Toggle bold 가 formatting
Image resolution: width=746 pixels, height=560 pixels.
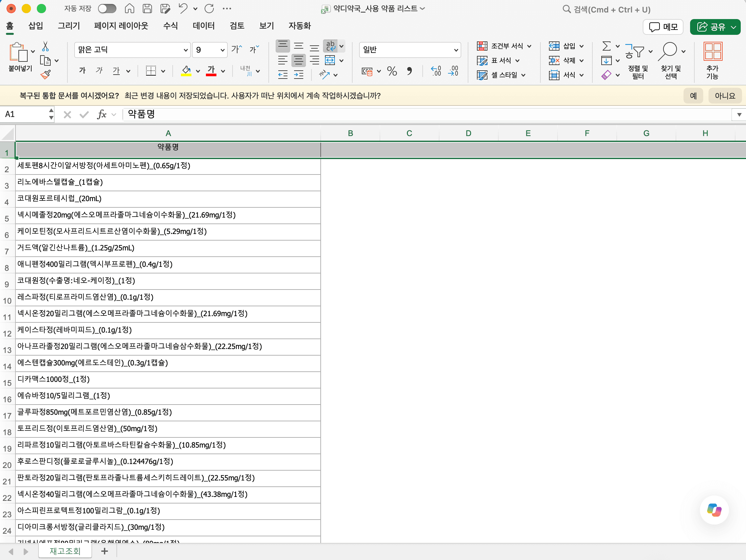point(82,70)
